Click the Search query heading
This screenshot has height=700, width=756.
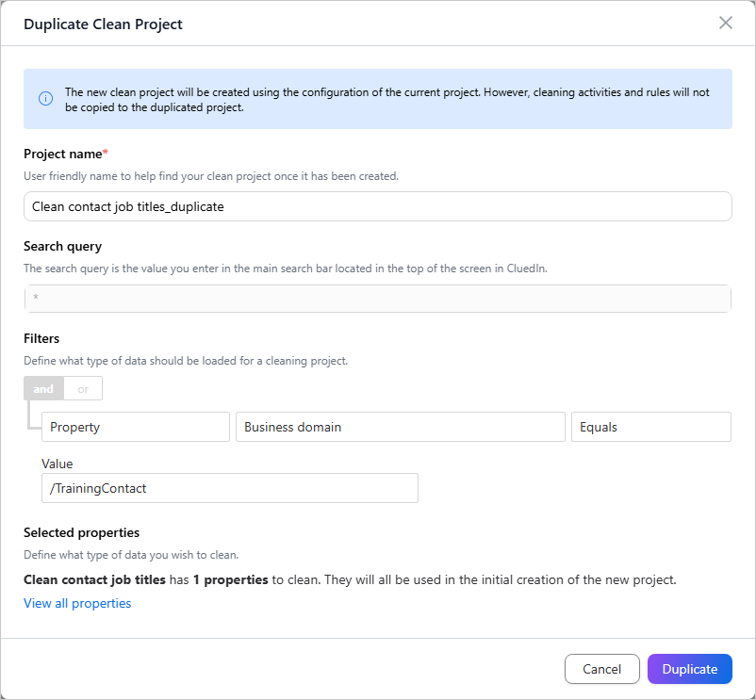[x=62, y=246]
